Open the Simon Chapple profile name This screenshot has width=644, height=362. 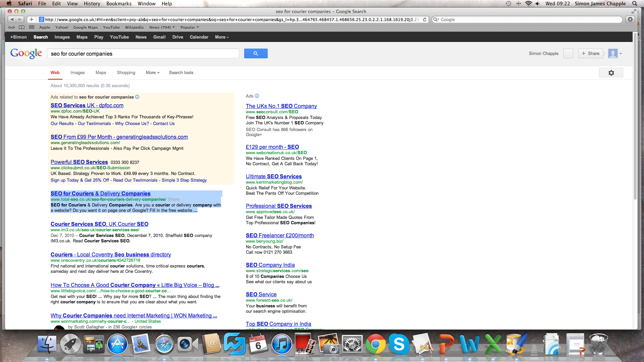tap(543, 54)
